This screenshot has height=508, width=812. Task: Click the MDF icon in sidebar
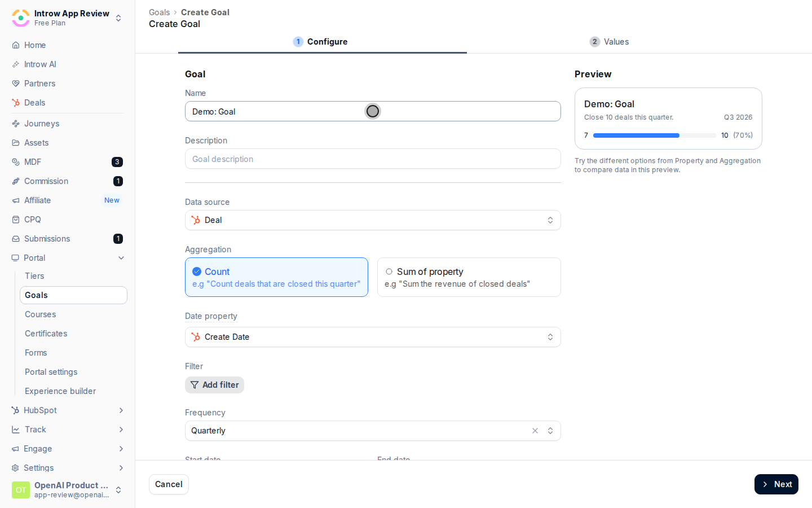point(16,162)
